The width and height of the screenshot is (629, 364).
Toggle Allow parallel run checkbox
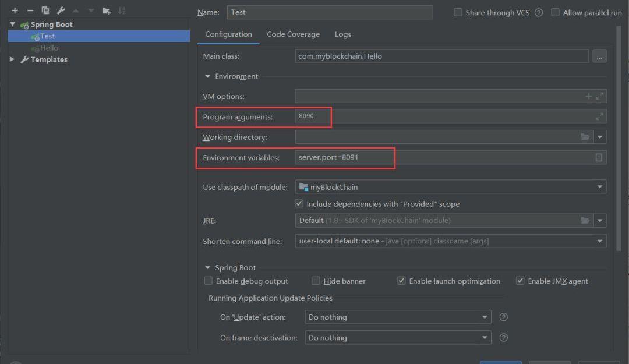[555, 12]
